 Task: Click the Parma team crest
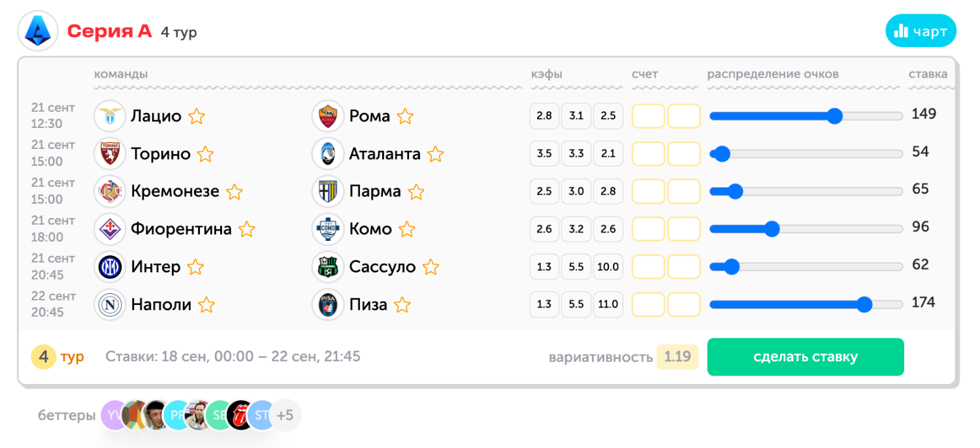327,192
